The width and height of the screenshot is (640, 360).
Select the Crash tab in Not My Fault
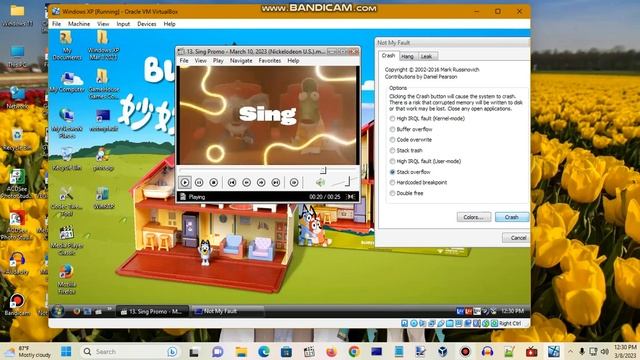pyautogui.click(x=388, y=56)
